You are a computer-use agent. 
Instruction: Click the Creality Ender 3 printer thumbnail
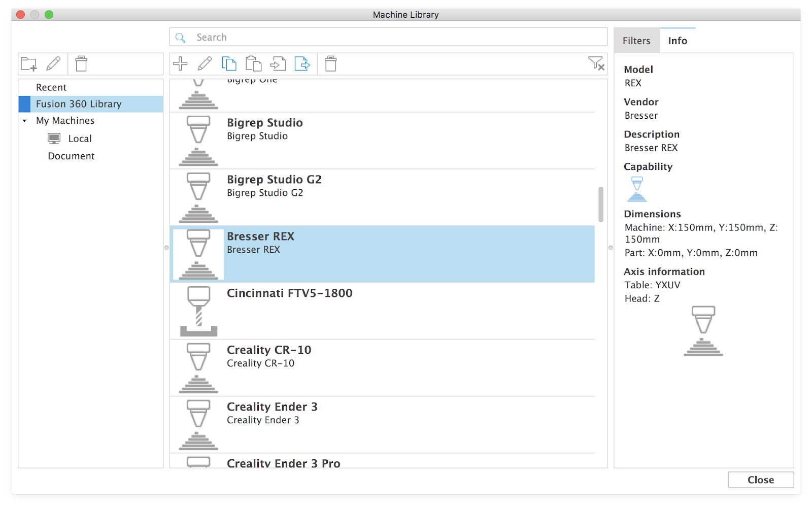coord(198,425)
